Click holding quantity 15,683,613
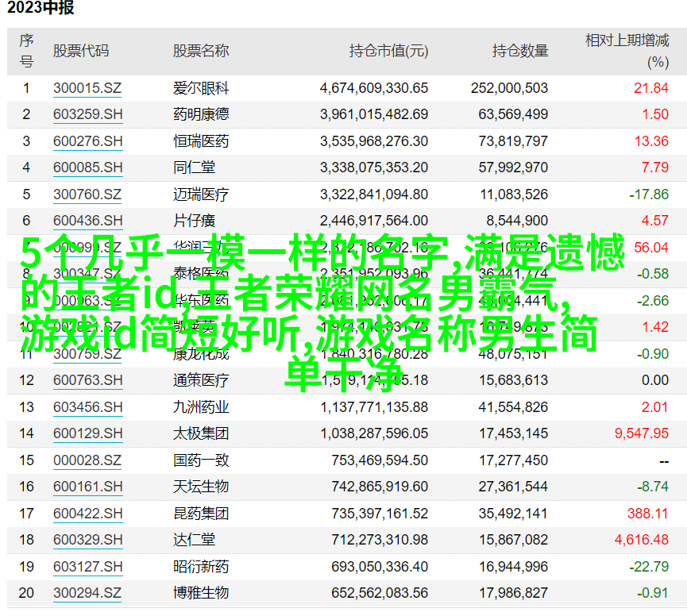Viewport: 687px width, 616px height. point(513,380)
